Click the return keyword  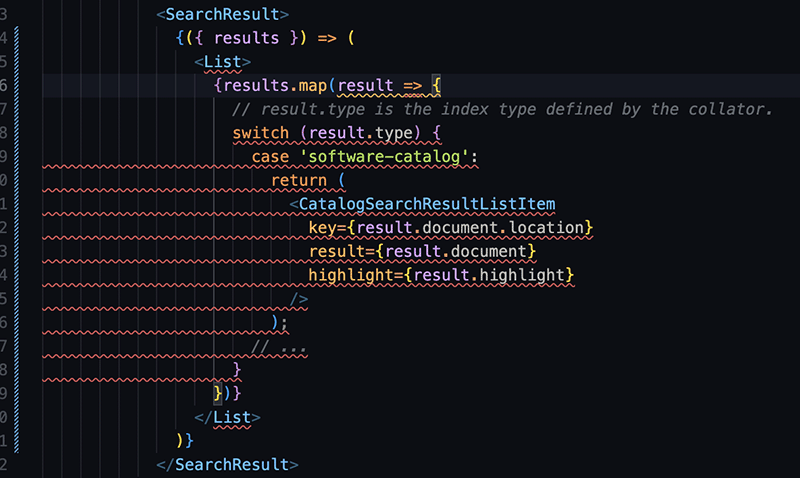(x=298, y=181)
